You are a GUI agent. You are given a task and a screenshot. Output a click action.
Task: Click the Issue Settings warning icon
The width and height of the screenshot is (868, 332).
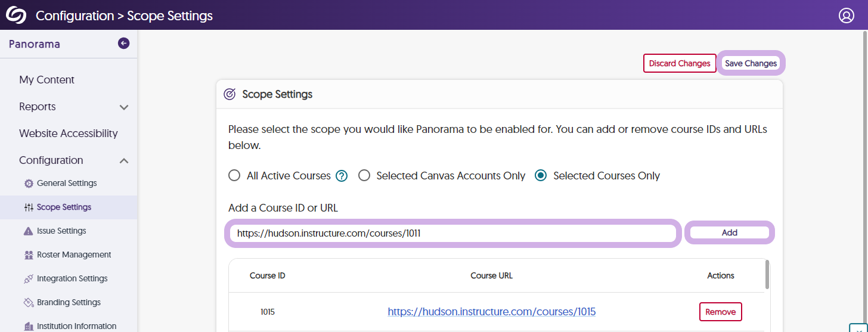click(29, 231)
